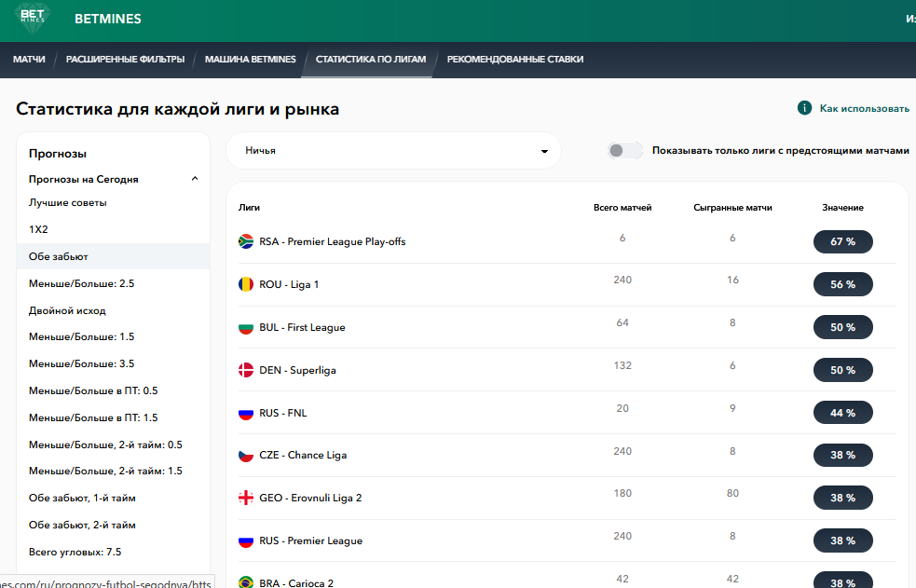Open Обе забьют, 2-й тайм

82,525
